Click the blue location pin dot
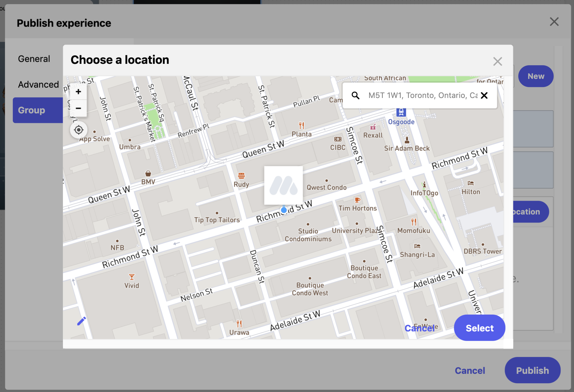This screenshot has width=574, height=392. 284,210
